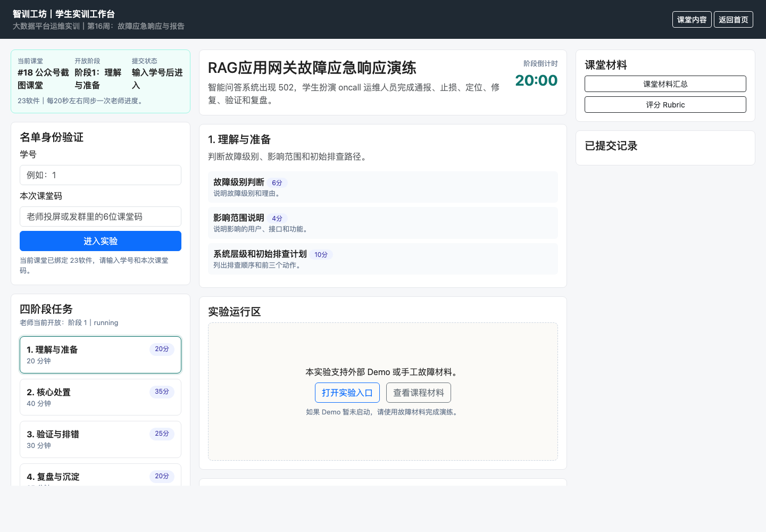Viewport: 766px width, 532px height.
Task: Click the 进入实验 button
Action: coord(101,241)
